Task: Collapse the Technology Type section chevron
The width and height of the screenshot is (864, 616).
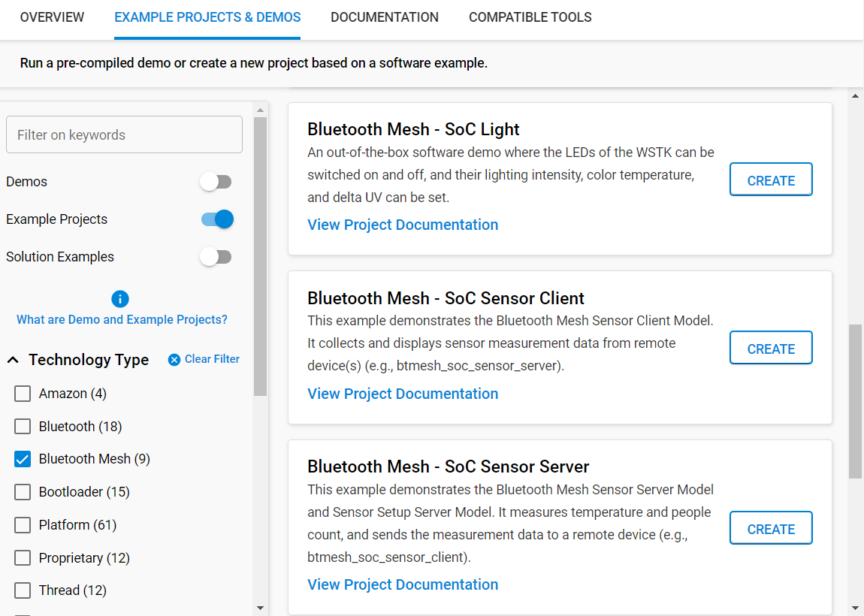Action: pos(14,360)
